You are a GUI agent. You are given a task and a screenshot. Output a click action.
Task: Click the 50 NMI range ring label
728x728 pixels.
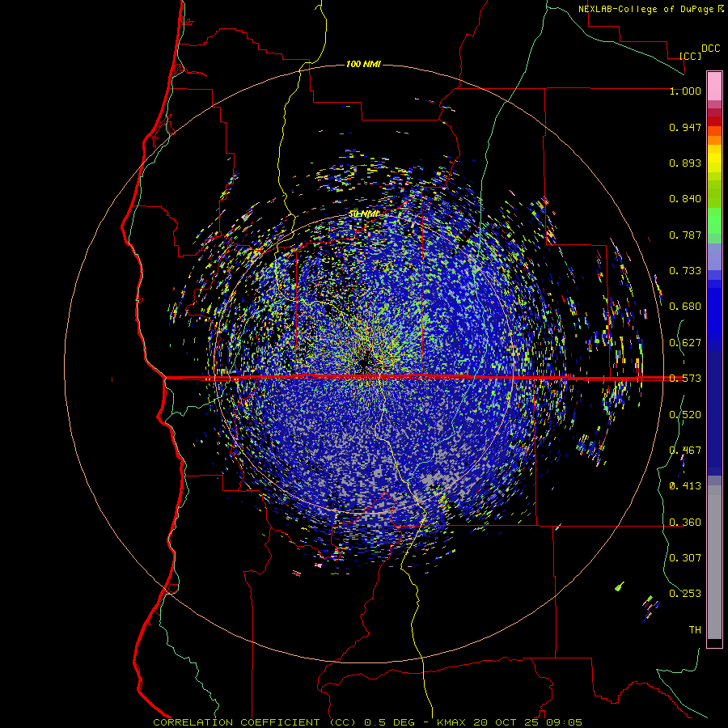click(364, 214)
